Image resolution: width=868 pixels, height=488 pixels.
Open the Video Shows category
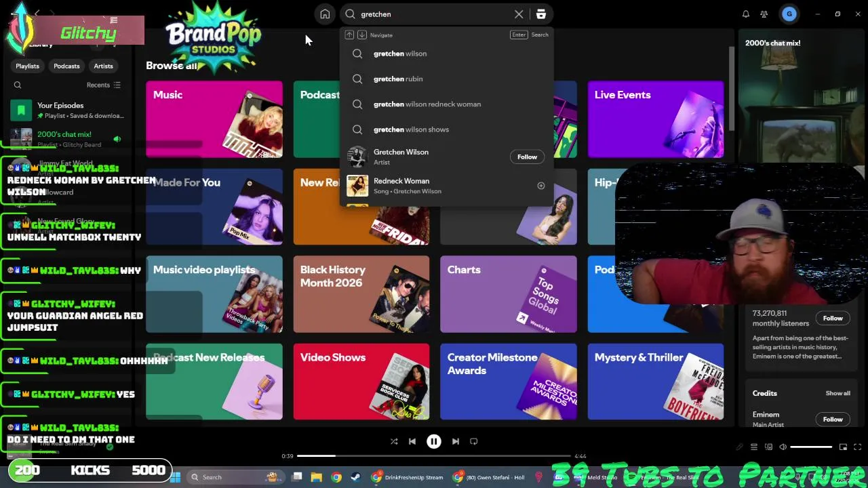pos(361,382)
